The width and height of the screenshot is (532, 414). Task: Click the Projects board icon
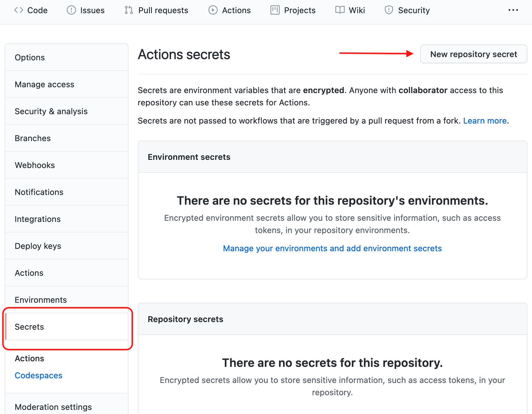click(275, 10)
